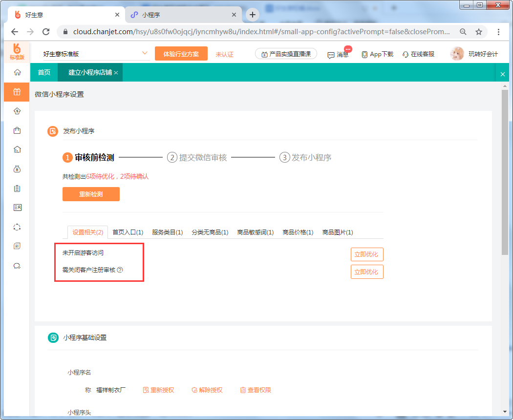Open the dollar-tag house sidebar icon
Screen dimensions: 513x420
(17, 111)
